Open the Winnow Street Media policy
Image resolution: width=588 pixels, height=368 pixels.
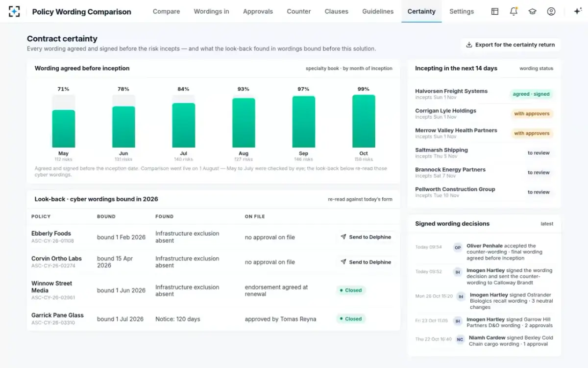[x=51, y=287]
